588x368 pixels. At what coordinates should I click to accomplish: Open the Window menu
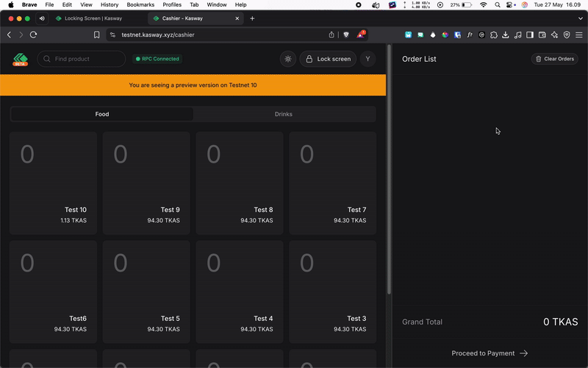(x=217, y=5)
